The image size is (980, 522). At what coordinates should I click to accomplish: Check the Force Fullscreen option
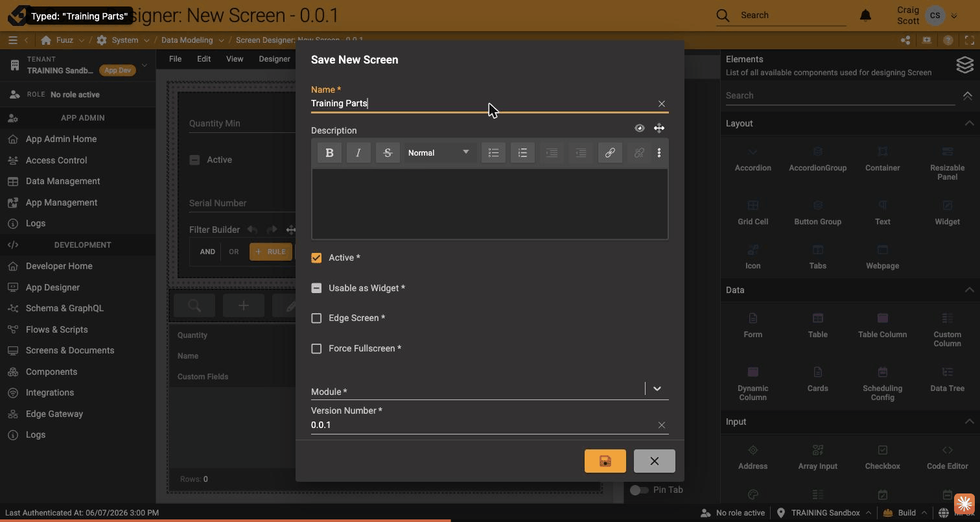pos(316,349)
